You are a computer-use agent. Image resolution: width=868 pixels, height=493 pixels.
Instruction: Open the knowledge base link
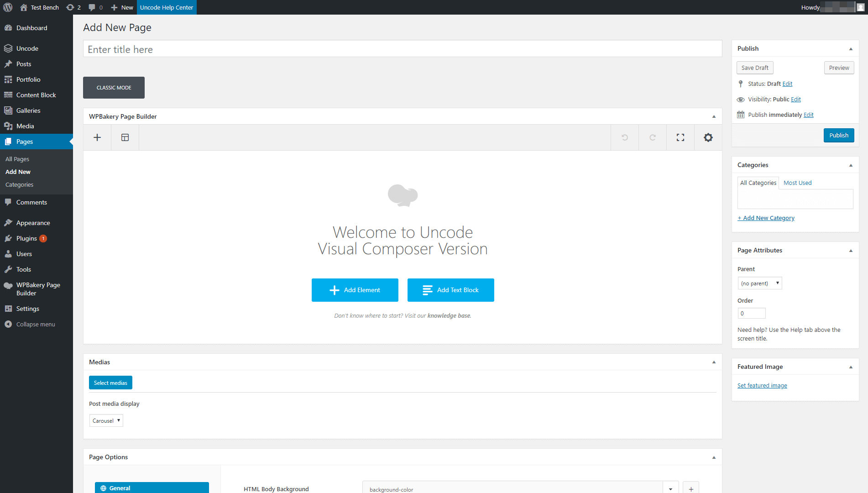pyautogui.click(x=449, y=315)
